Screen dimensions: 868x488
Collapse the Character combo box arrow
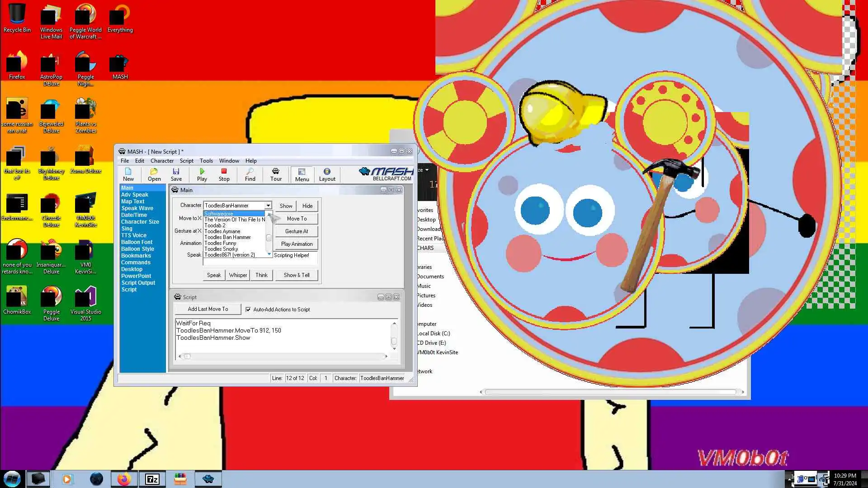[268, 206]
